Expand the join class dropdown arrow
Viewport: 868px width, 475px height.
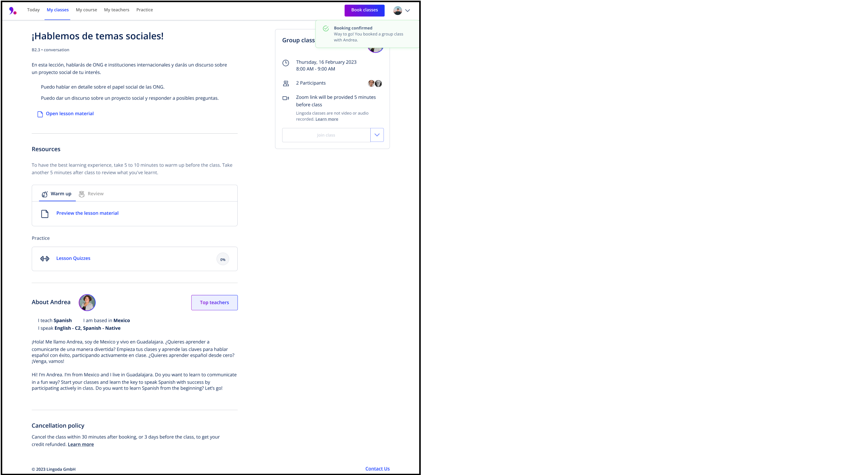click(x=377, y=135)
